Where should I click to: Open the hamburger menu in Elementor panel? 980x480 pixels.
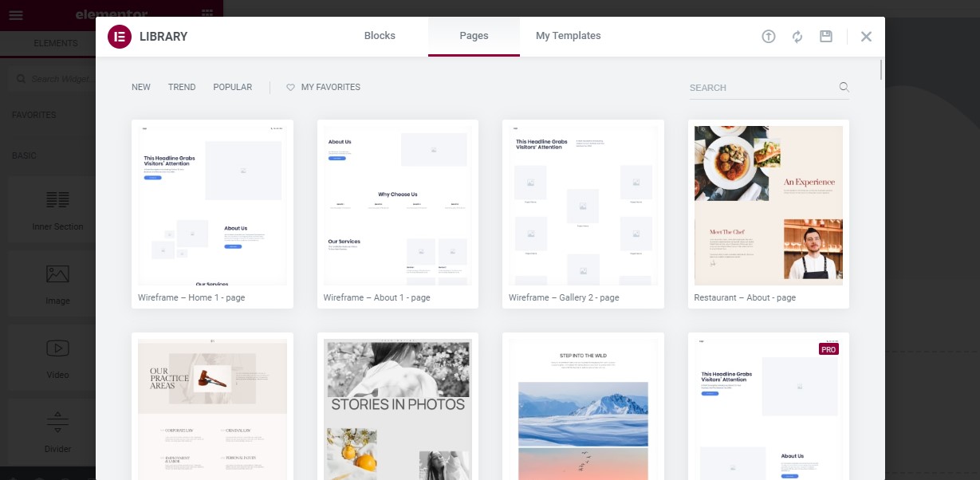coord(16,15)
